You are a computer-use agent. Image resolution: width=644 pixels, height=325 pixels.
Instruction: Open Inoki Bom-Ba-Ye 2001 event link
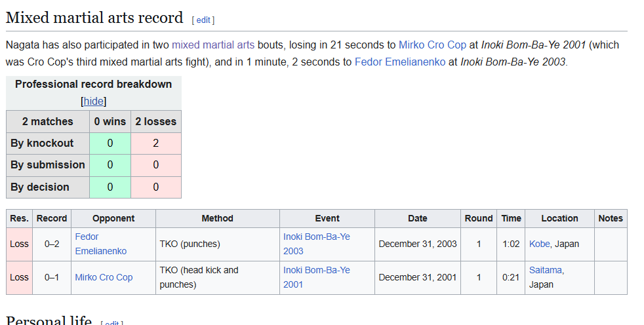point(317,277)
